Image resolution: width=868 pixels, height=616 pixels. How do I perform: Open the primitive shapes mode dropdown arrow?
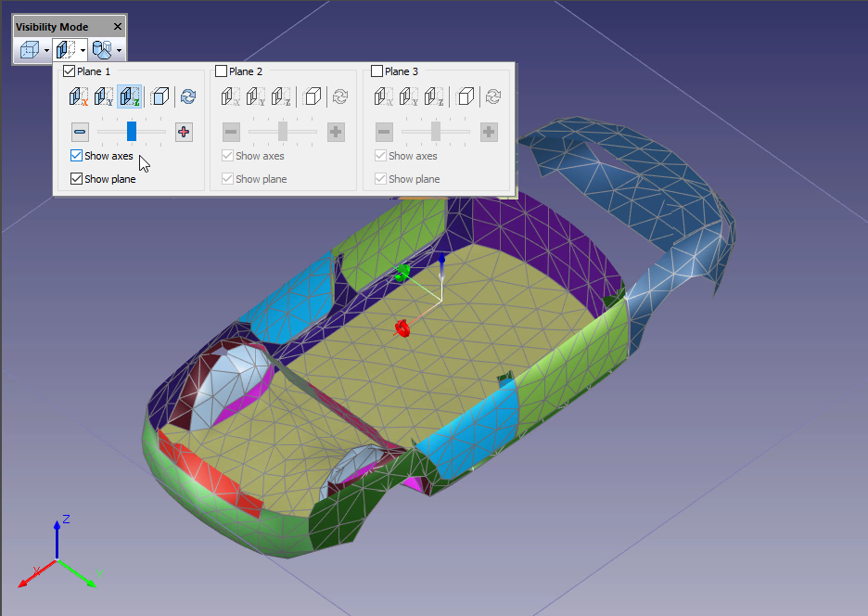119,50
